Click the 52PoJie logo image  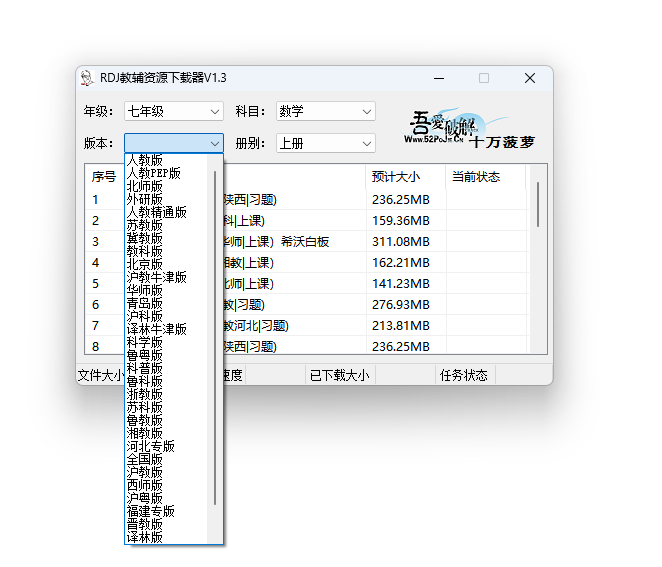pyautogui.click(x=470, y=128)
